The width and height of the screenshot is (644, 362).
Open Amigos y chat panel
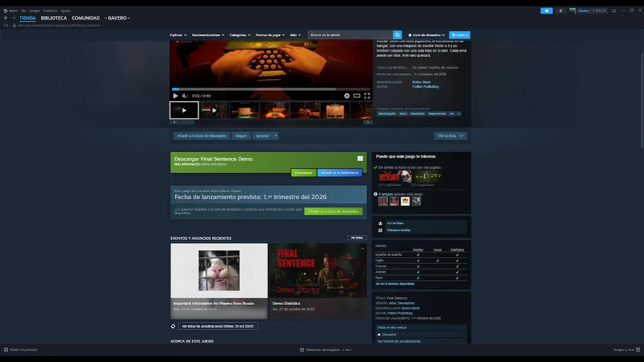click(x=626, y=350)
